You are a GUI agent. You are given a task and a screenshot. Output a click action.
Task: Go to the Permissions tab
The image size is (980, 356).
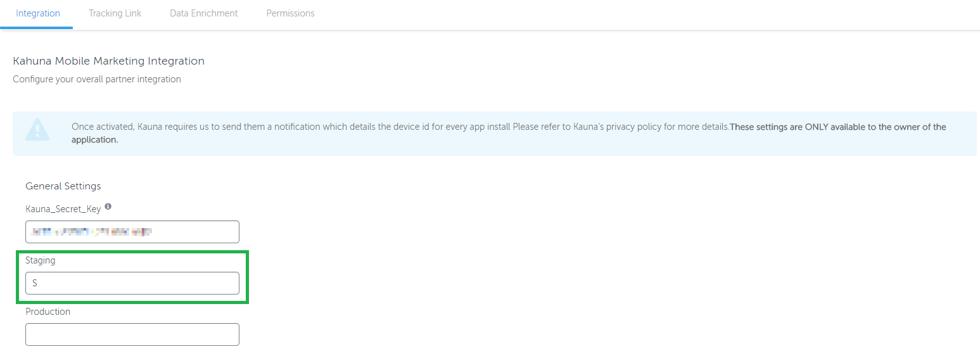[290, 13]
